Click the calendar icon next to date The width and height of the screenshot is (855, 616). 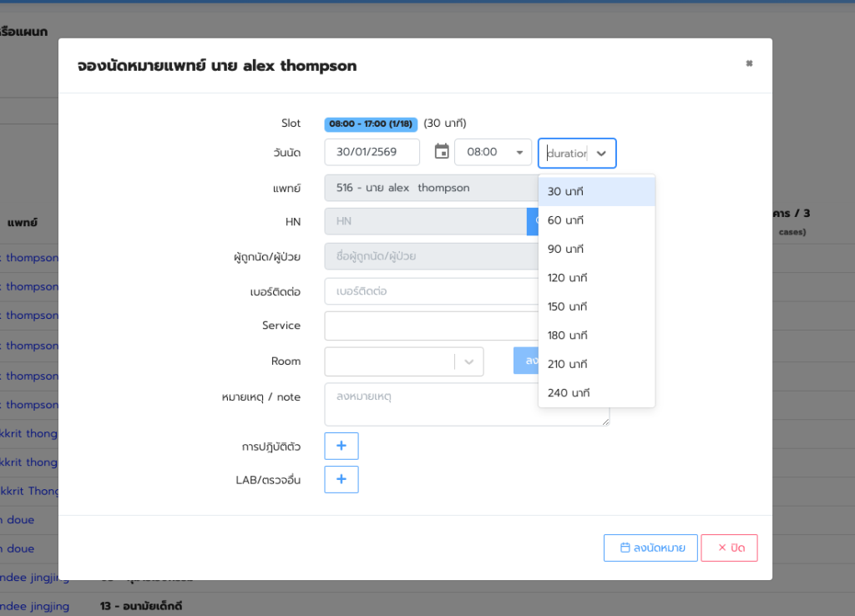pos(442,152)
